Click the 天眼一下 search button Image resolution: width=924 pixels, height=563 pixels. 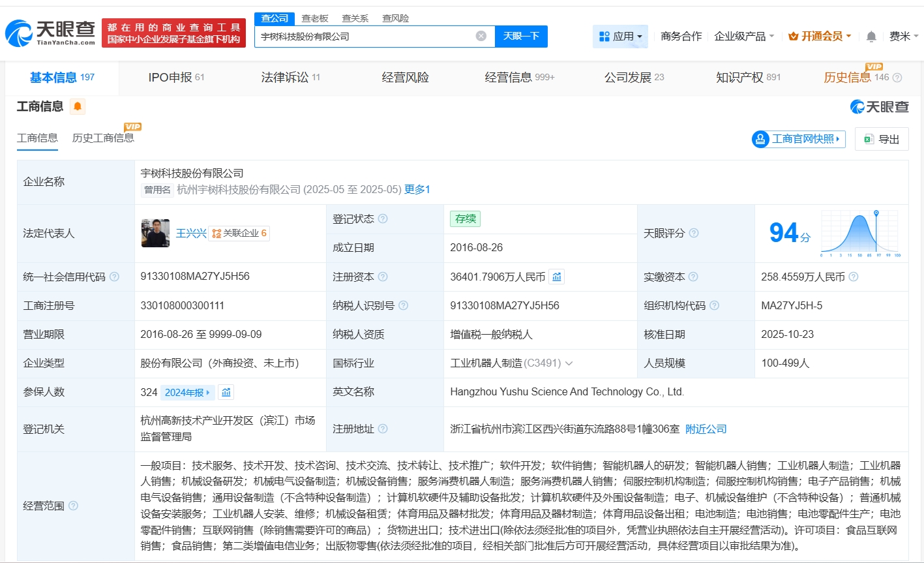pos(521,36)
